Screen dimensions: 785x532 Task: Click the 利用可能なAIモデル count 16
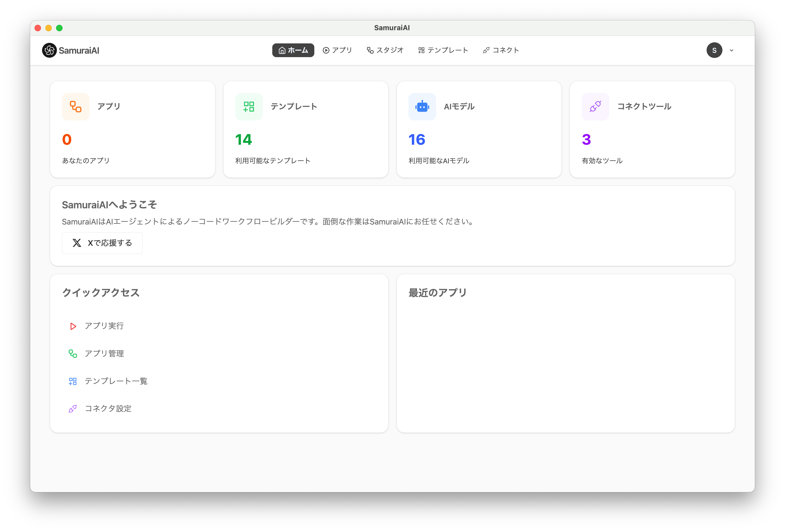[417, 140]
